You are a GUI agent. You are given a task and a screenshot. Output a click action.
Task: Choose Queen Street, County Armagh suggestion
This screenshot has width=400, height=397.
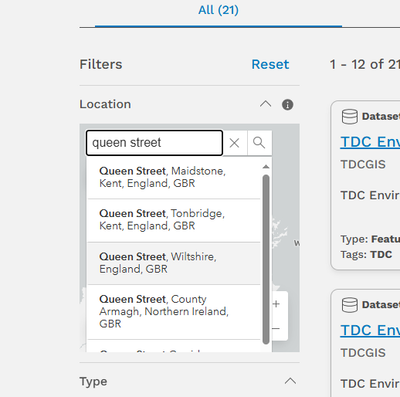(174, 312)
